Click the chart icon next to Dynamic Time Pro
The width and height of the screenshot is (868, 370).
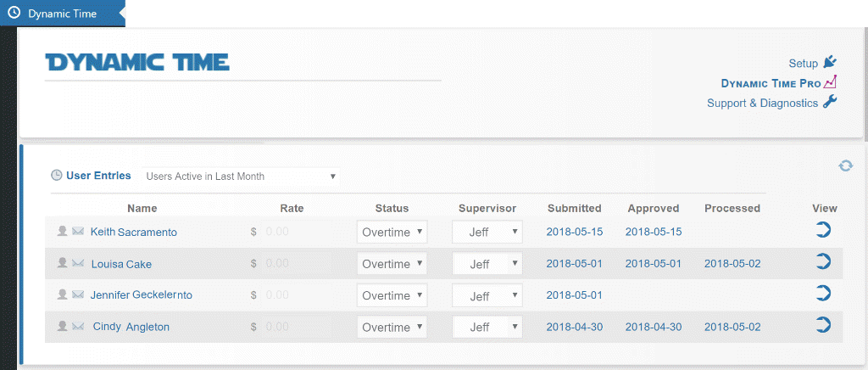click(830, 82)
